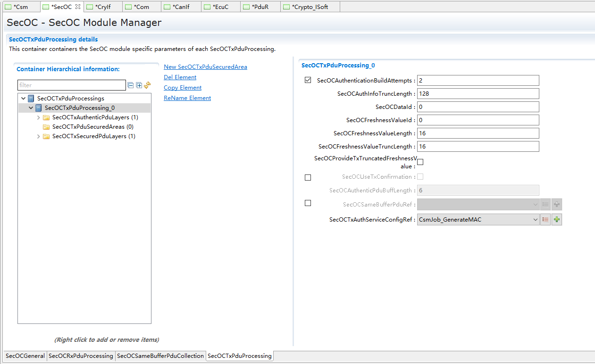Click the collapse all tree icon
This screenshot has width=595, height=364.
131,85
